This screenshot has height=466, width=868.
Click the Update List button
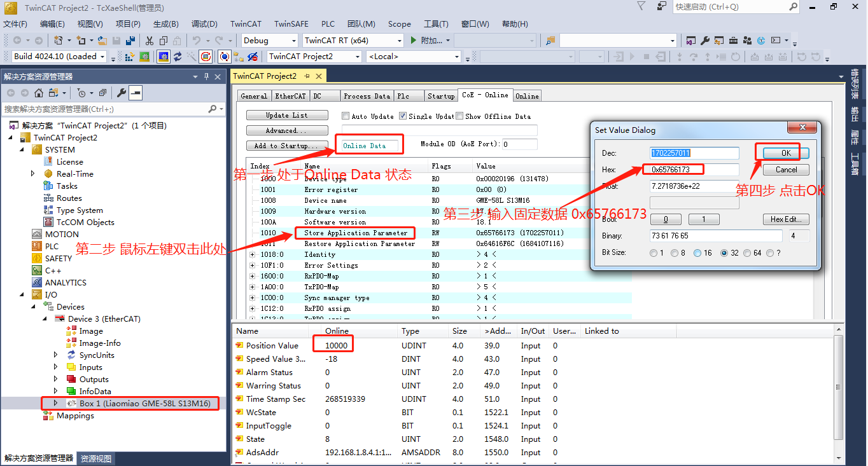287,116
